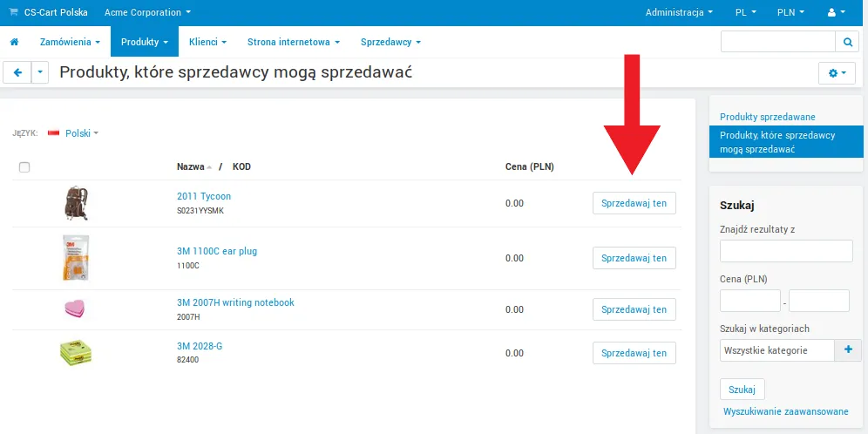Open 3M 2007H writing notebook link
868x434 pixels.
(x=235, y=302)
